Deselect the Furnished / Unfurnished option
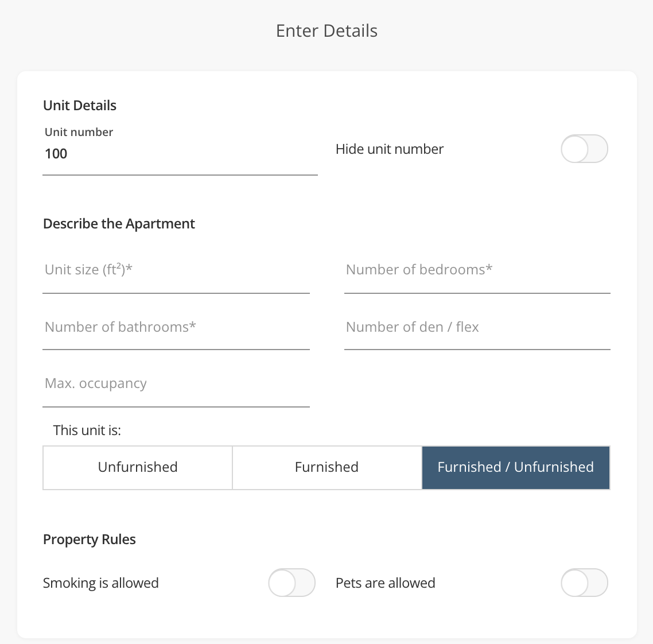 (x=515, y=467)
